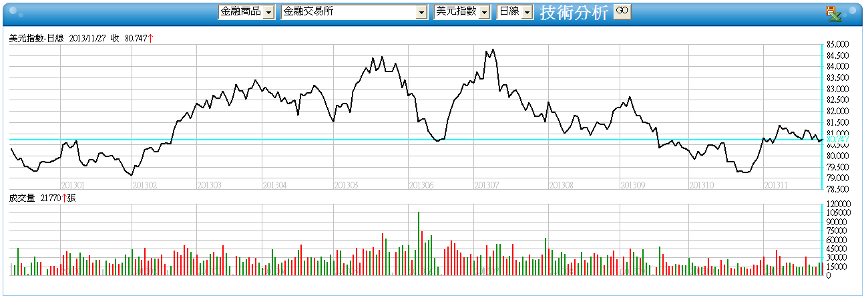Click the Excel export icon at top right
Viewport: 868px width, 302px height.
(833, 13)
